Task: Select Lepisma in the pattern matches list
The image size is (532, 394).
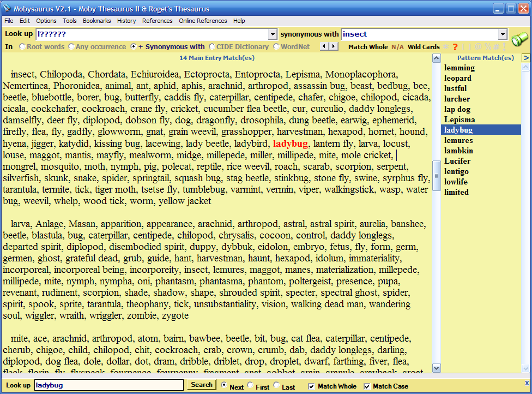Action: point(460,120)
